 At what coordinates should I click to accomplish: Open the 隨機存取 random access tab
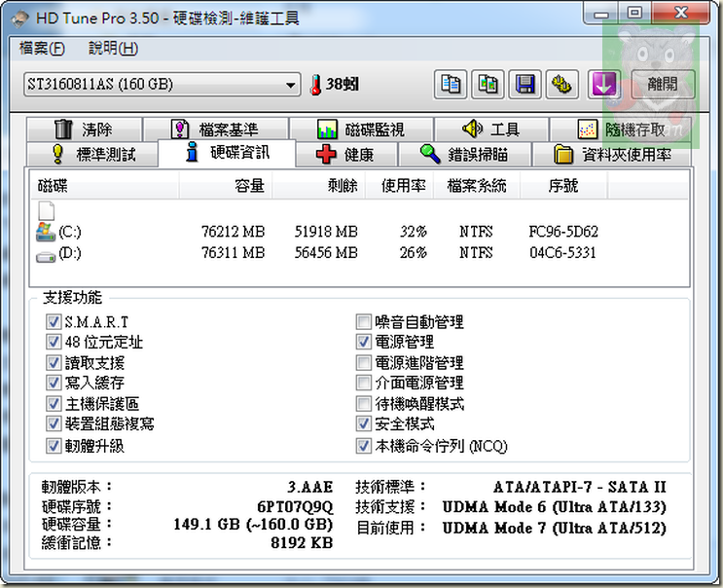pos(621,129)
